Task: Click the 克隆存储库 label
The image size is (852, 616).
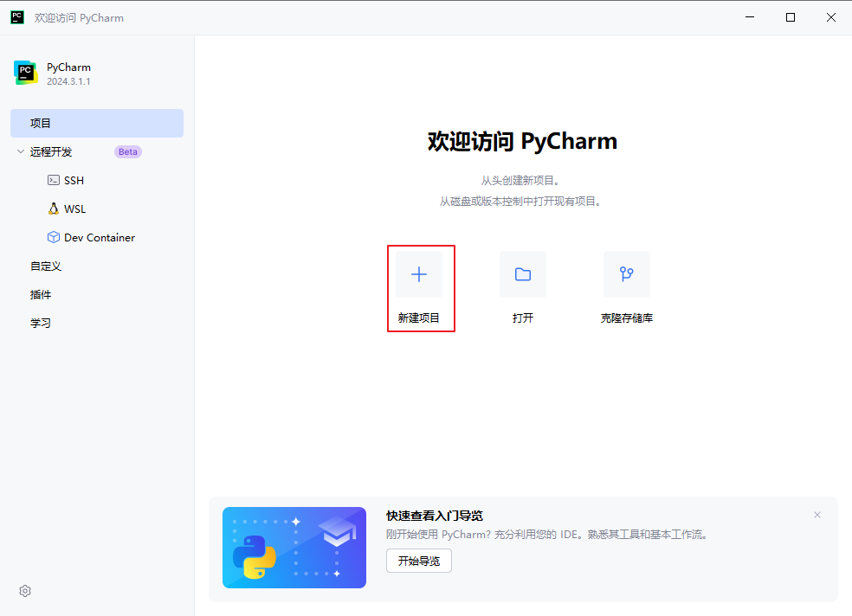Action: (x=627, y=318)
